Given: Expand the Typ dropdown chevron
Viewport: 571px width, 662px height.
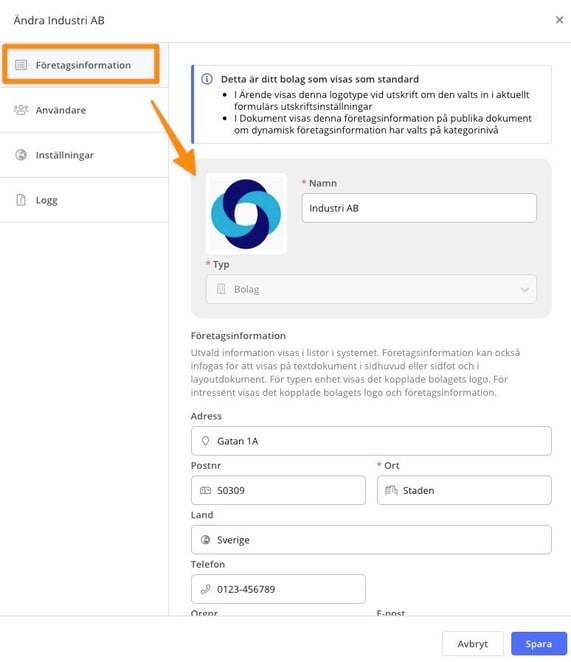Looking at the screenshot, I should [524, 290].
